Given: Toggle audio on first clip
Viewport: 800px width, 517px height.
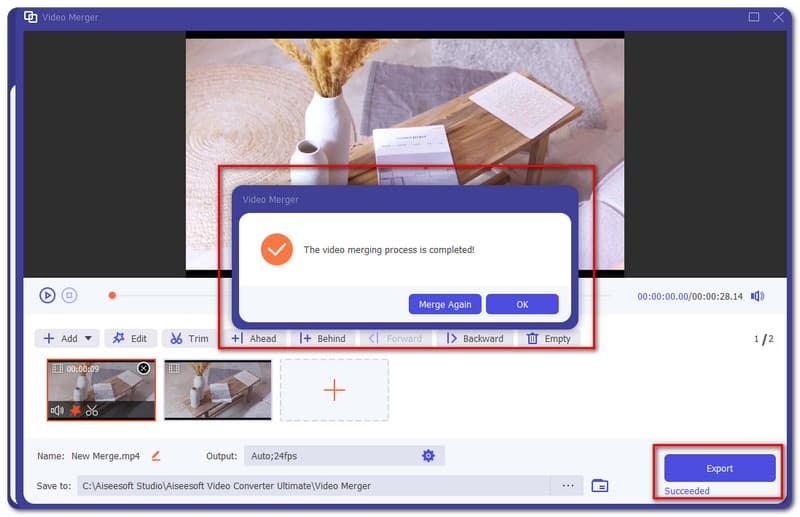Looking at the screenshot, I should click(x=57, y=410).
